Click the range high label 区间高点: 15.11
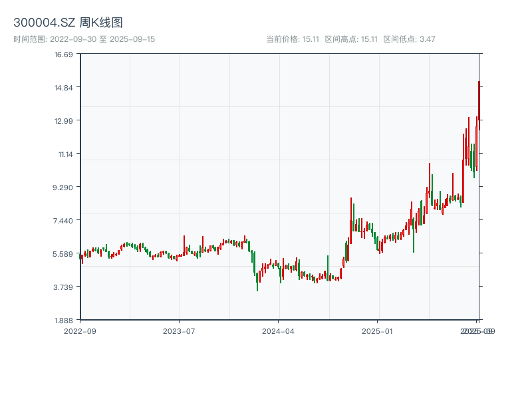 [351, 39]
